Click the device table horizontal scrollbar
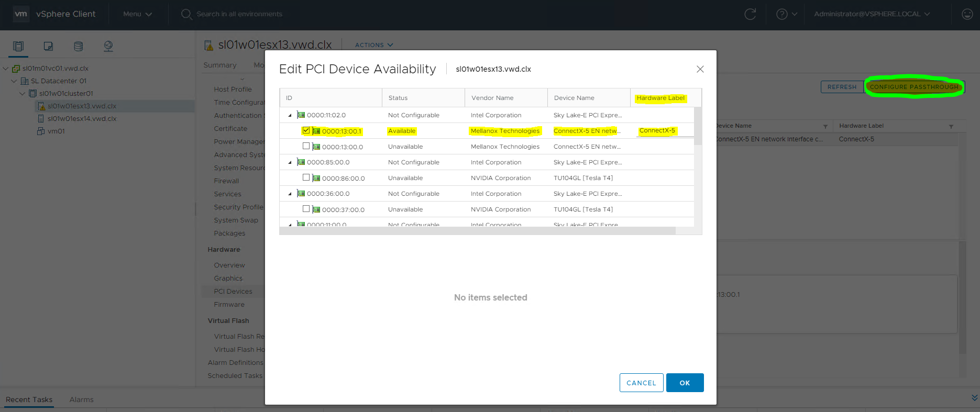 [478, 231]
